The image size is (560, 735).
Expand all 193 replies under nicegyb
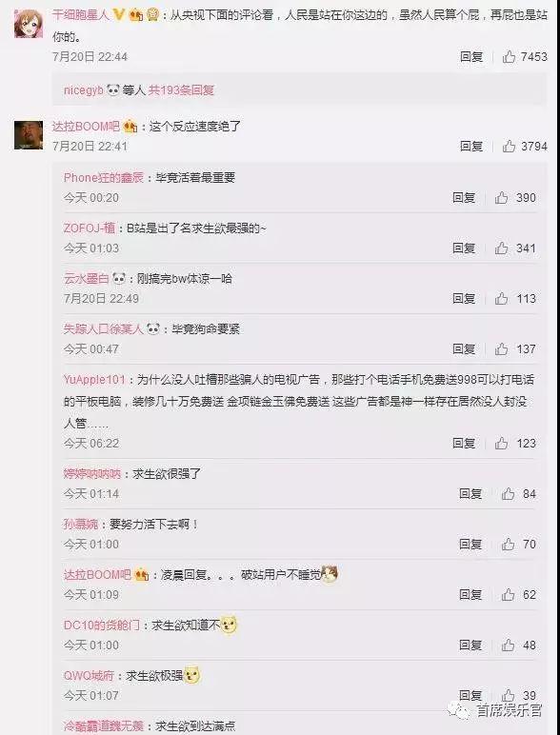pos(181,90)
